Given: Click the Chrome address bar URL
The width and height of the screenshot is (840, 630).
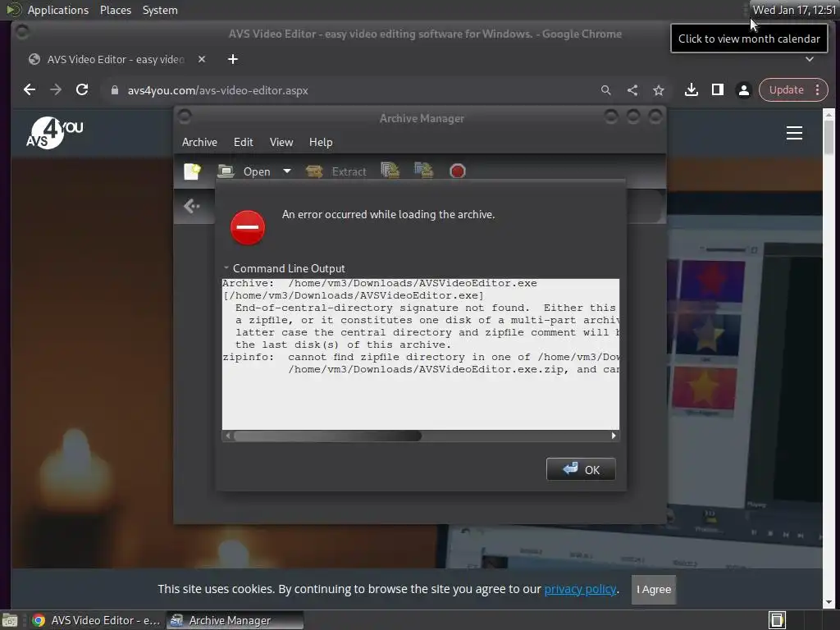Looking at the screenshot, I should point(217,90).
